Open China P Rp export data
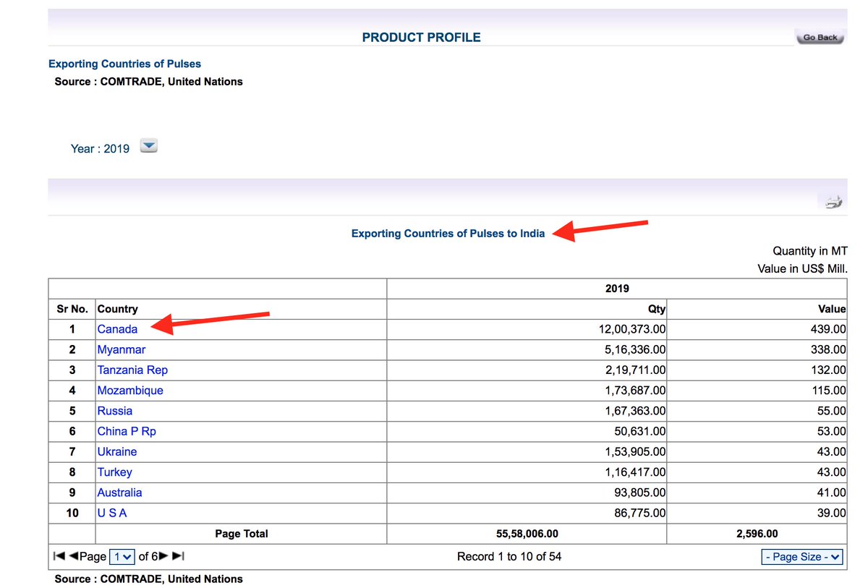 (x=127, y=431)
